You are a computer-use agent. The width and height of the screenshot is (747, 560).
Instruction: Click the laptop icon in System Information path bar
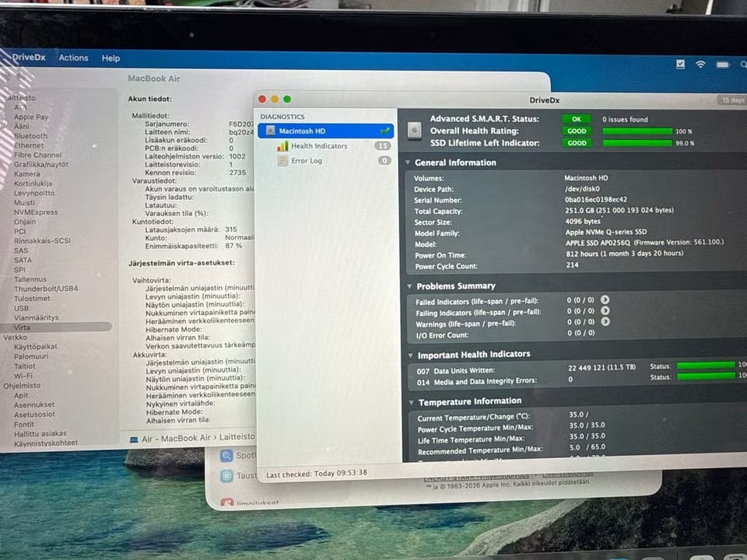(134, 439)
